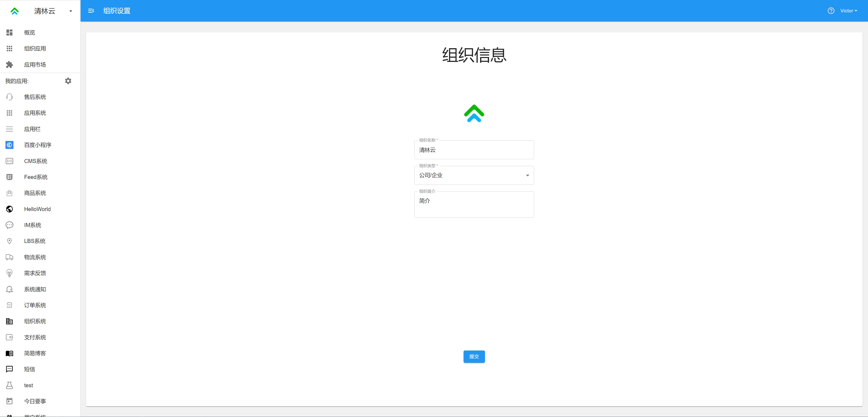Select HelloWorld in sidebar
The width and height of the screenshot is (868, 417).
pyautogui.click(x=40, y=209)
